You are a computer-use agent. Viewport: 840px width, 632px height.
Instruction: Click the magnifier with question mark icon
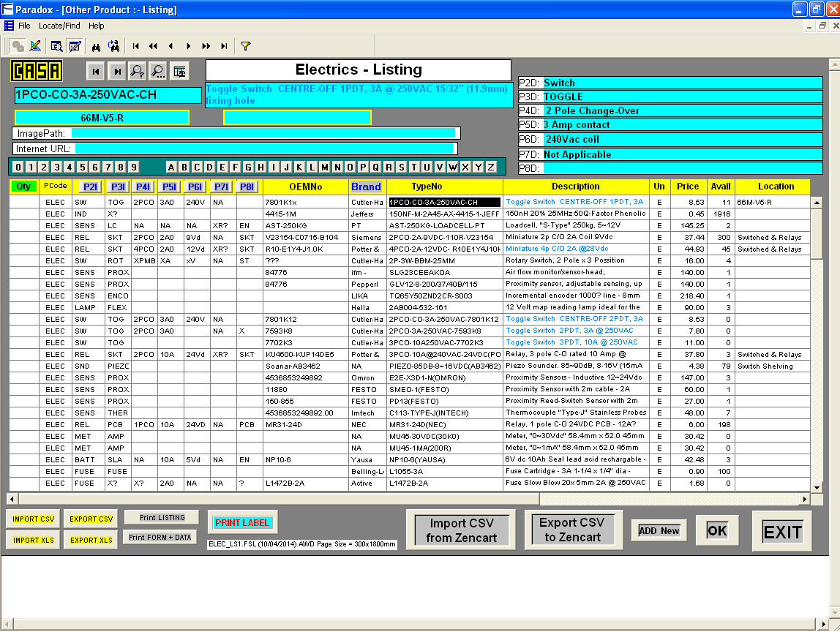click(138, 71)
